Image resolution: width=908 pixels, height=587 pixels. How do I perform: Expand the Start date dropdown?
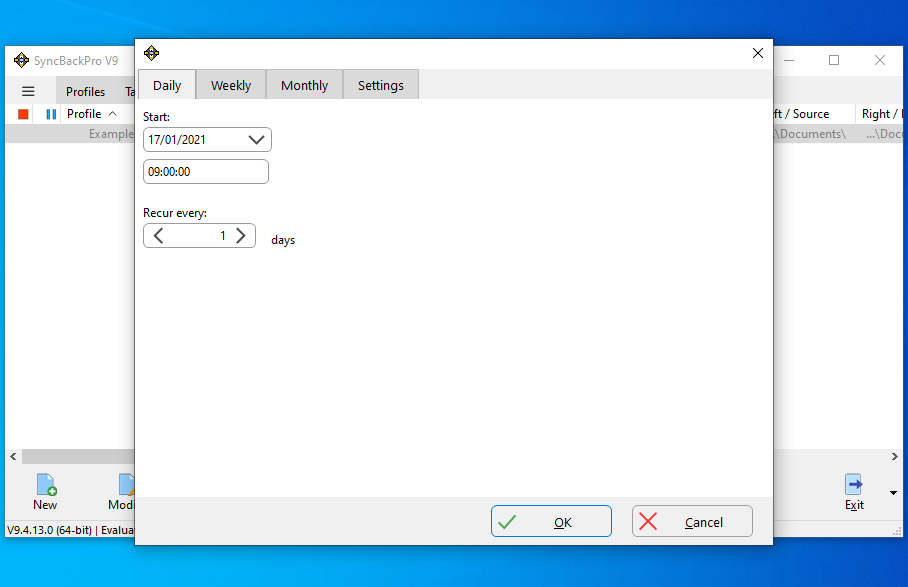(x=256, y=140)
